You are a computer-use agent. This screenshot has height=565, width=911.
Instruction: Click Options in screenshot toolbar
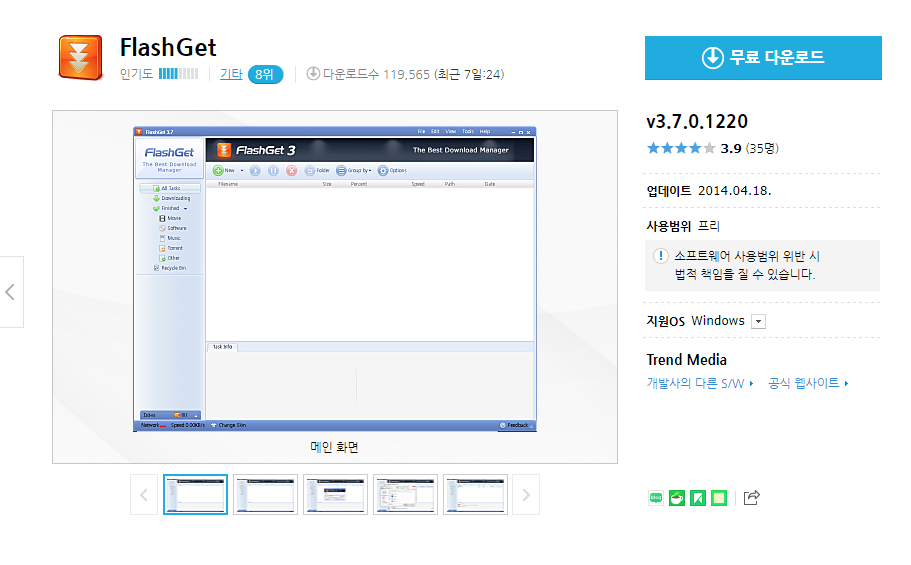coord(392,170)
